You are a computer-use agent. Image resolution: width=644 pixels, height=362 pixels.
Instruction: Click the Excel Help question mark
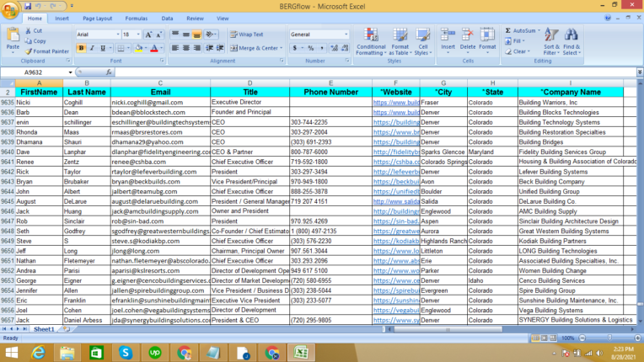click(x=608, y=18)
